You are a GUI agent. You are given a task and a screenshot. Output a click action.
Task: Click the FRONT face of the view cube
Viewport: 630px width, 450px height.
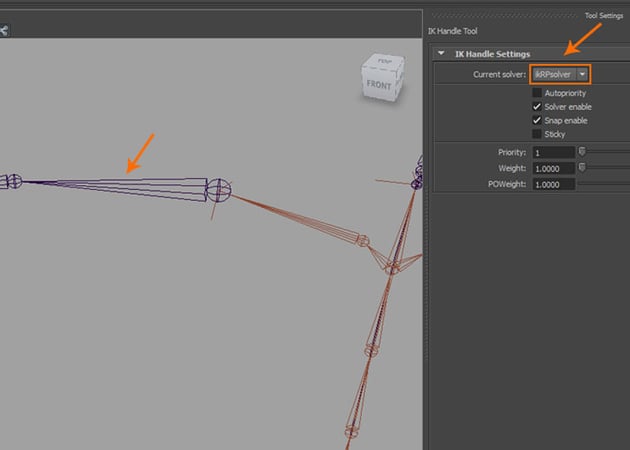379,85
